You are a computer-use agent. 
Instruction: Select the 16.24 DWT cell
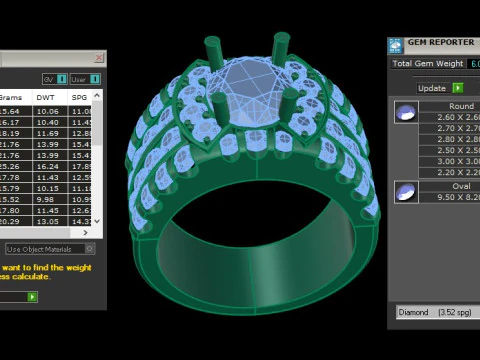(x=50, y=166)
